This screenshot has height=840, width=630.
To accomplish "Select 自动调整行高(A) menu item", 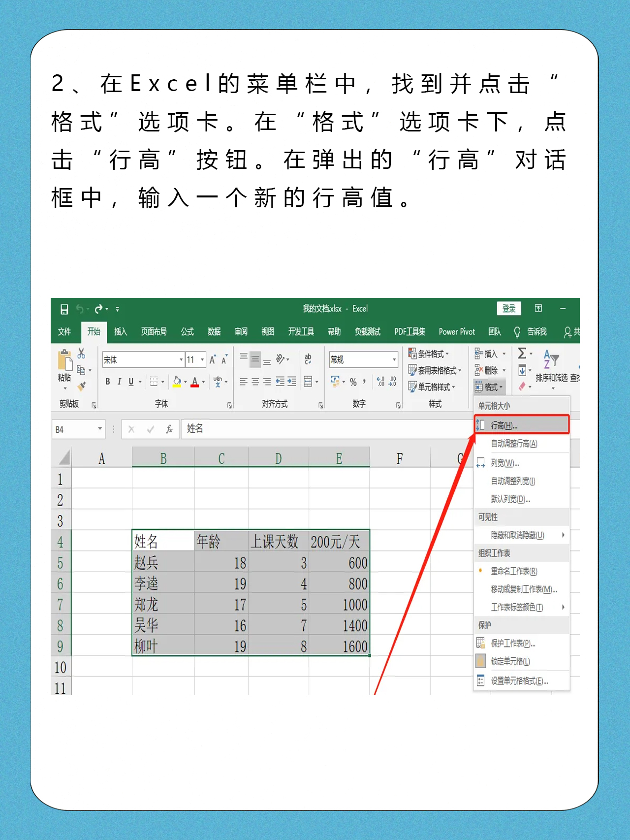I will coord(522,444).
